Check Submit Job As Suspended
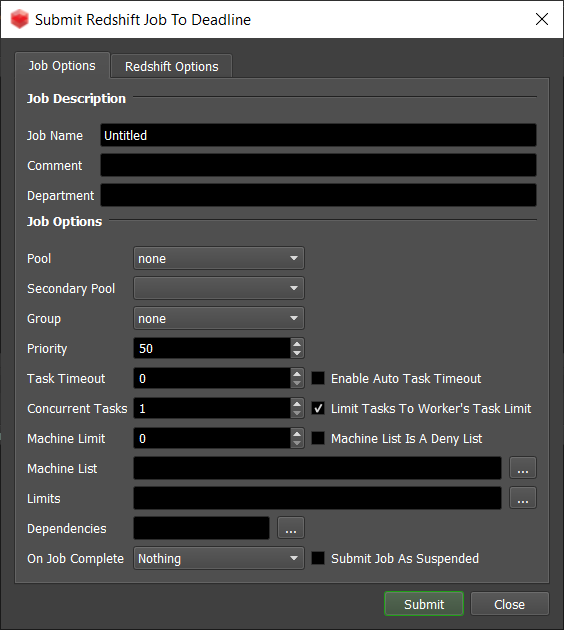564x630 pixels. coord(318,558)
